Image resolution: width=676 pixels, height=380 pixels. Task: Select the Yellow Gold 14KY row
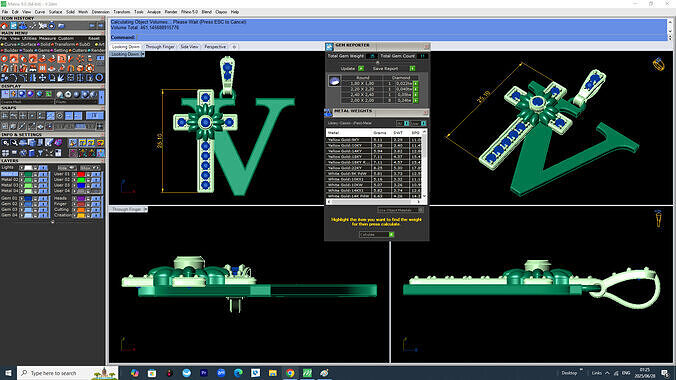373,151
